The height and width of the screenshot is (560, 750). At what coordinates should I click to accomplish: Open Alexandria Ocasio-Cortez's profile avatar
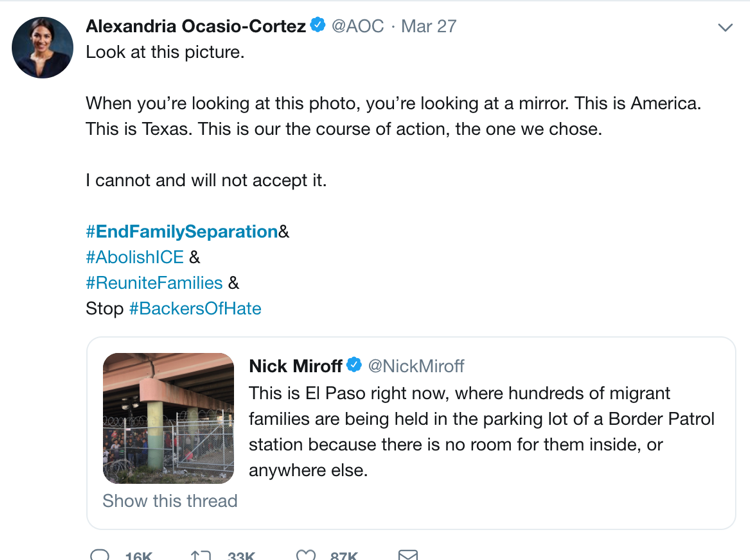pos(42,47)
